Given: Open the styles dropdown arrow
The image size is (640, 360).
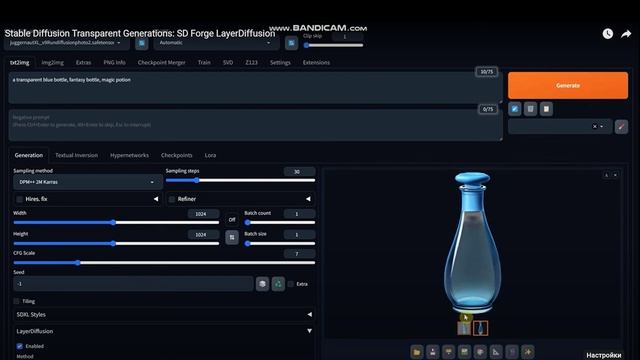Looking at the screenshot, I should [x=602, y=127].
